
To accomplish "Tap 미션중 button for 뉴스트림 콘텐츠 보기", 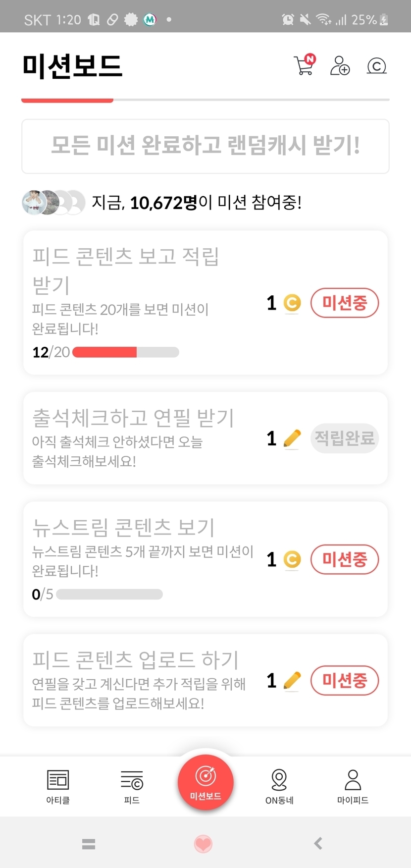I will tap(345, 559).
